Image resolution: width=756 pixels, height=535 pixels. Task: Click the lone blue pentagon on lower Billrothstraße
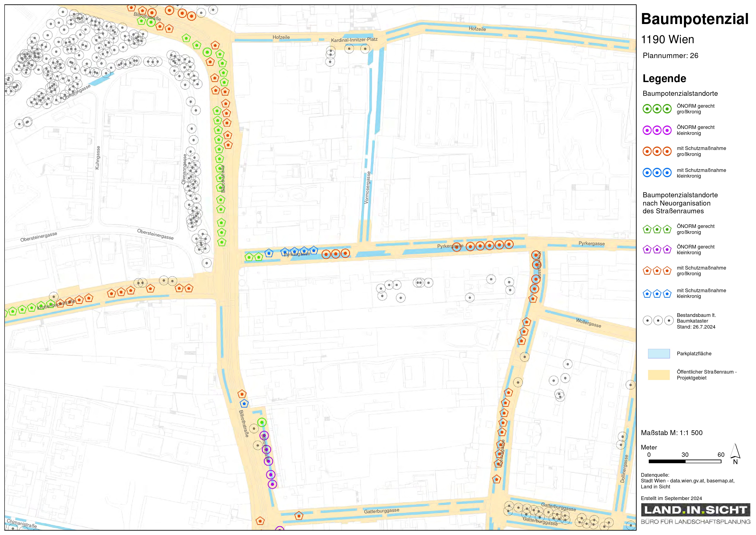tap(244, 403)
